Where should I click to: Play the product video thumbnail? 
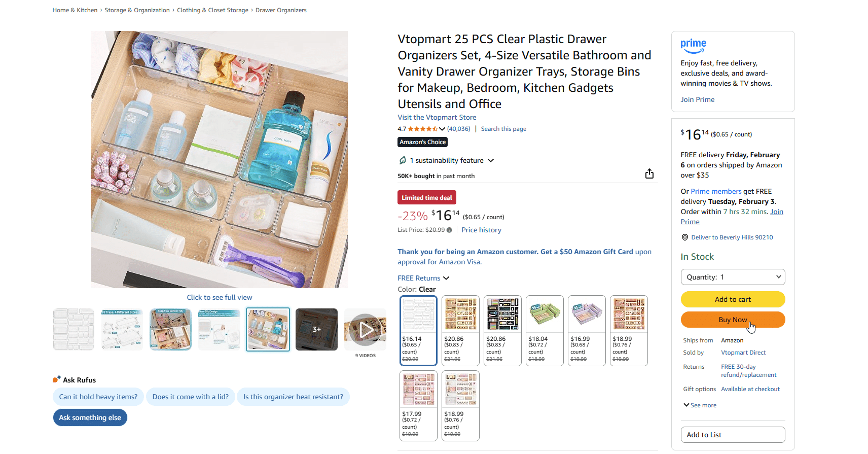tap(365, 330)
